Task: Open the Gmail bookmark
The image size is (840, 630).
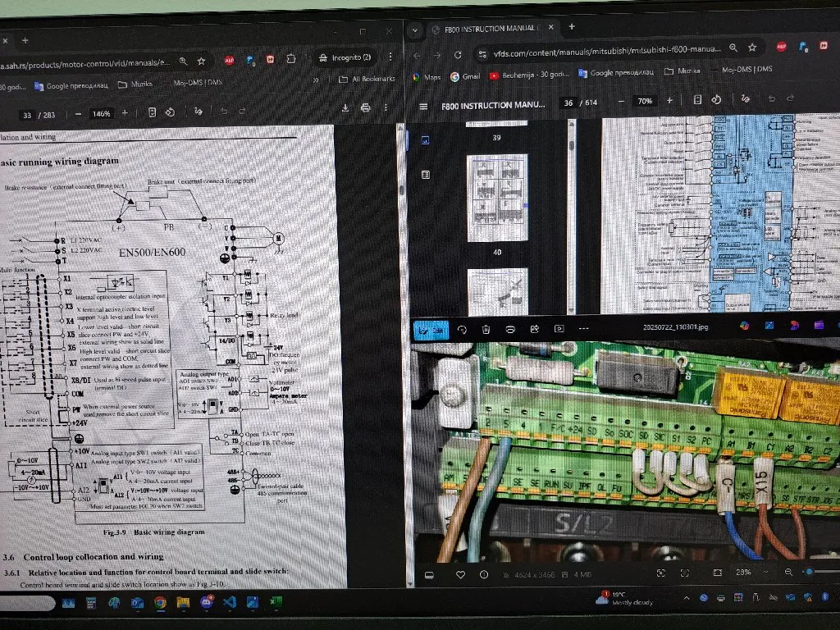Action: pyautogui.click(x=464, y=76)
